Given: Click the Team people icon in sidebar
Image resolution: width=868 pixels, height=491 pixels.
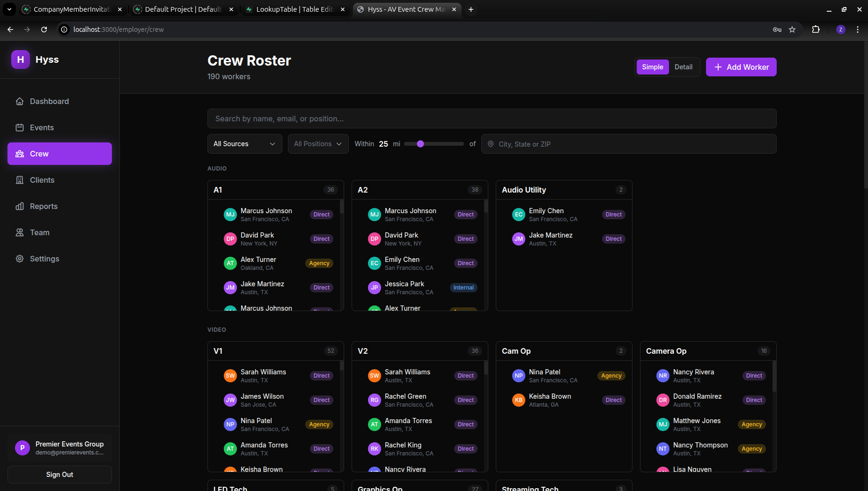Looking at the screenshot, I should click(x=20, y=232).
